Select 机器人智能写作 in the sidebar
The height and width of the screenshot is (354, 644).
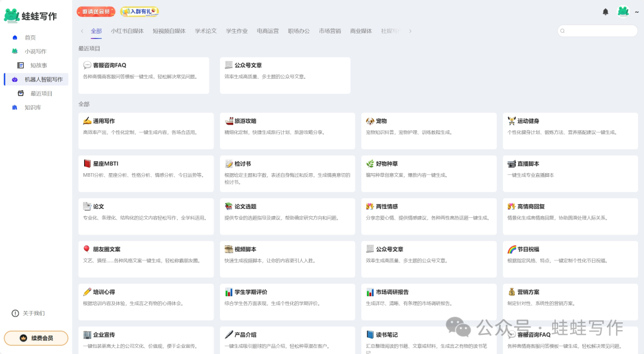(44, 79)
